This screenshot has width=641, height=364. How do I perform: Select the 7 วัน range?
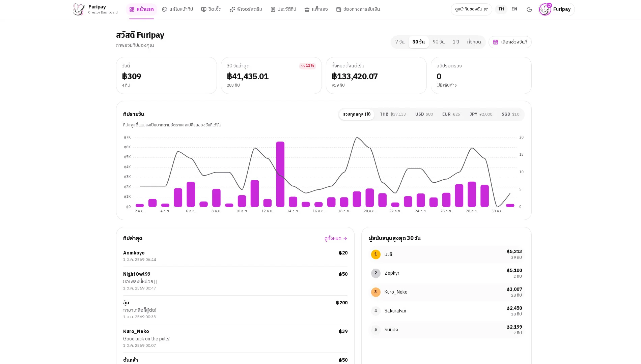[x=400, y=42]
